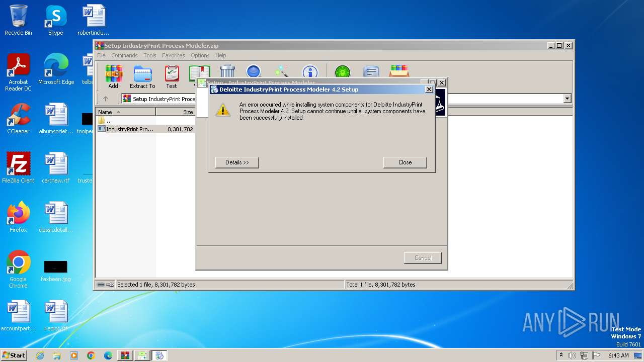Sort file list by Size column
This screenshot has height=362, width=644.
click(176, 112)
